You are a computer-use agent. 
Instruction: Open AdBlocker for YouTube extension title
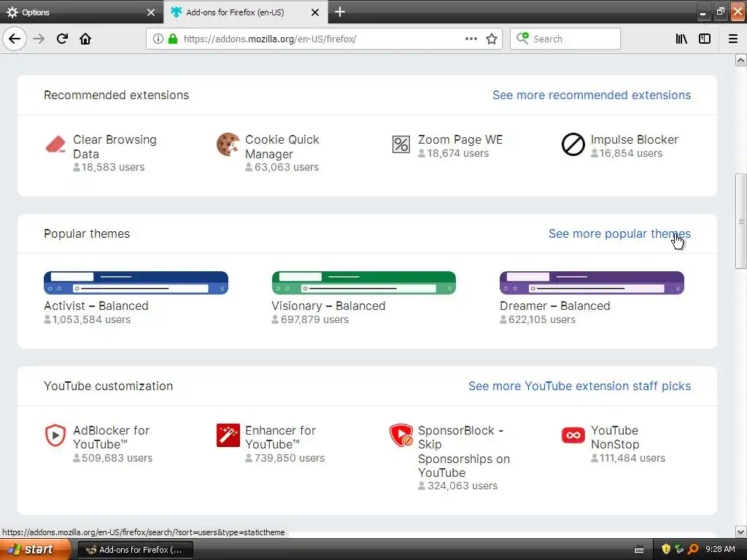[111, 437]
